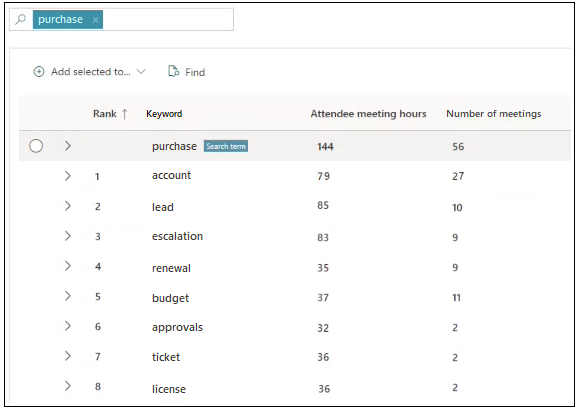This screenshot has height=411, width=580.
Task: Click 27 meetings in account row
Action: click(x=458, y=176)
